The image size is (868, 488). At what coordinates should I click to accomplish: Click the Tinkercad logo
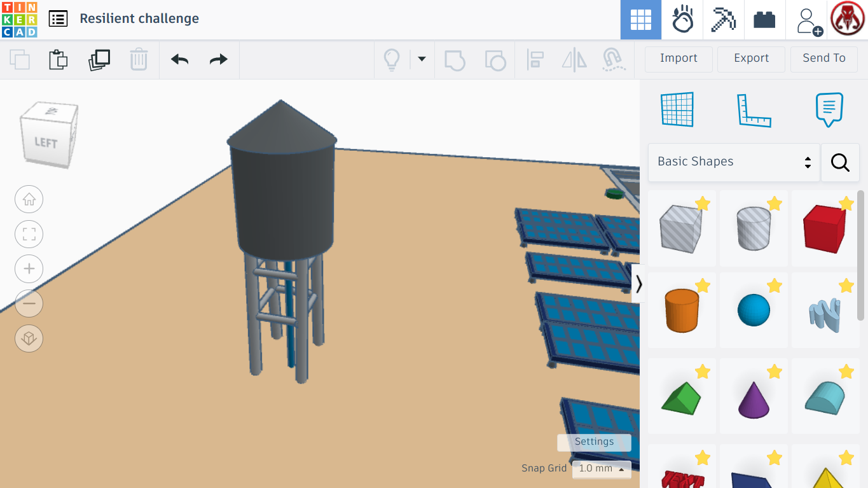pos(20,20)
